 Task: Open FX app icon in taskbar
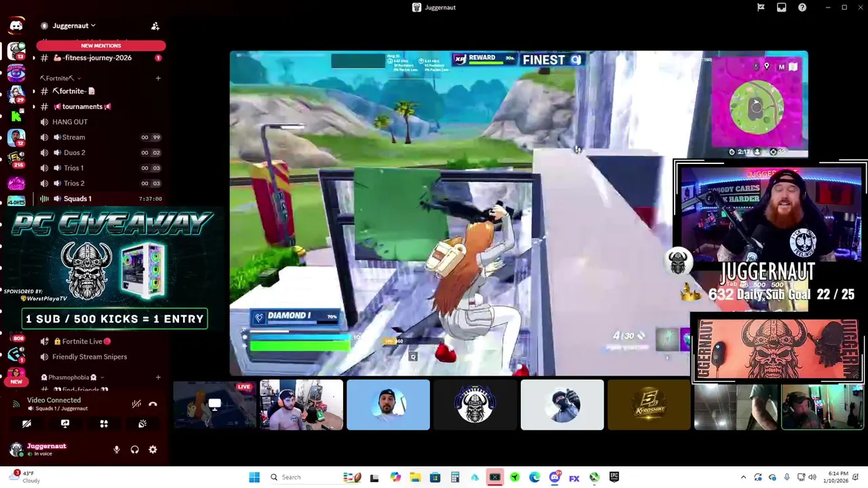574,478
